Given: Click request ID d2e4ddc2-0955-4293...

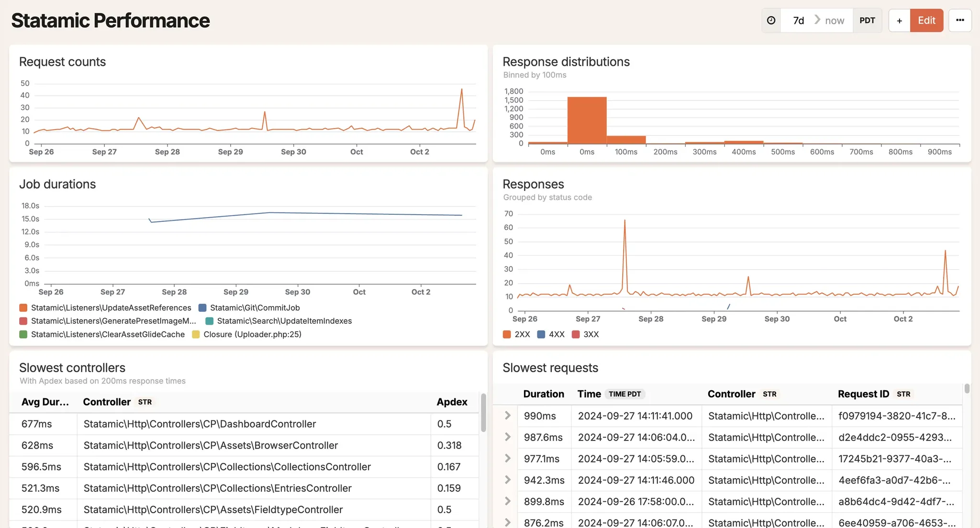Looking at the screenshot, I should (x=895, y=437).
